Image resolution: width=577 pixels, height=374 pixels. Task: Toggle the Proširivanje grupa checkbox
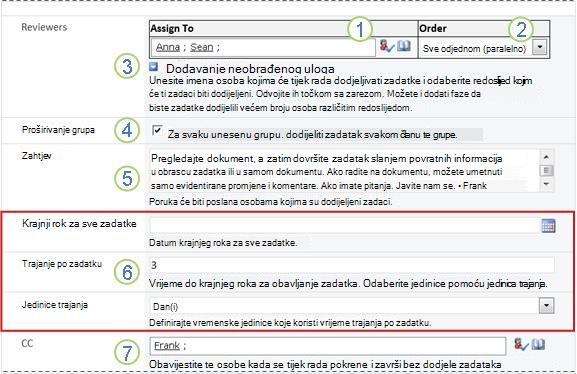pyautogui.click(x=157, y=130)
